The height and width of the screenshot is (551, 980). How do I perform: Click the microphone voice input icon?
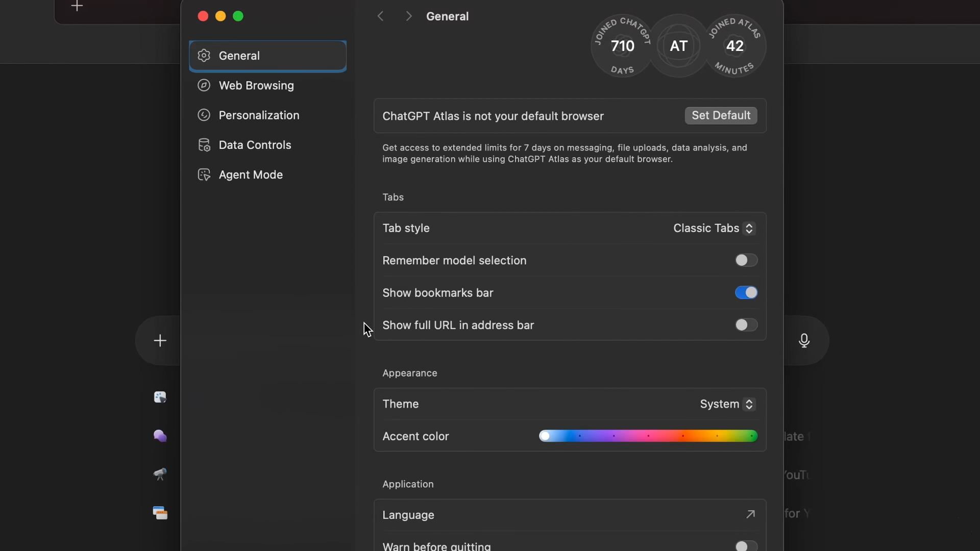coord(804,340)
